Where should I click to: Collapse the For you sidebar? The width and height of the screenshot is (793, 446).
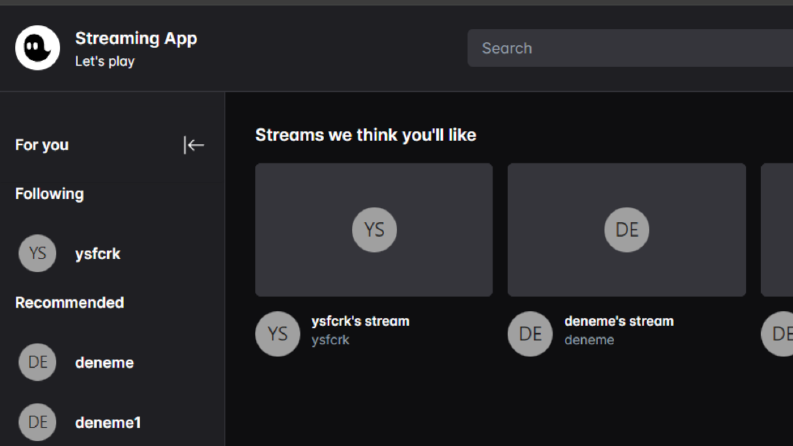[194, 145]
